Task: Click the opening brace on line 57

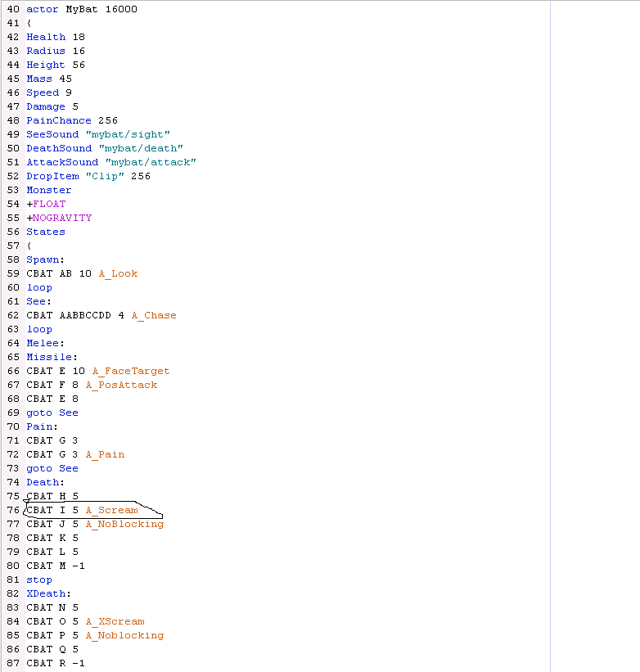Action: [29, 246]
